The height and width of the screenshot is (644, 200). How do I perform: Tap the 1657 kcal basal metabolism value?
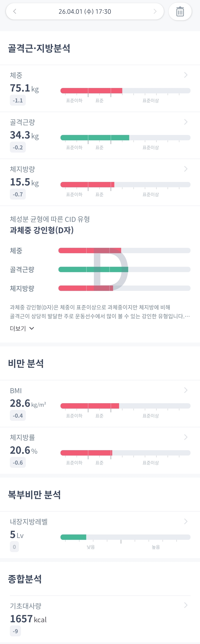[x=28, y=619]
